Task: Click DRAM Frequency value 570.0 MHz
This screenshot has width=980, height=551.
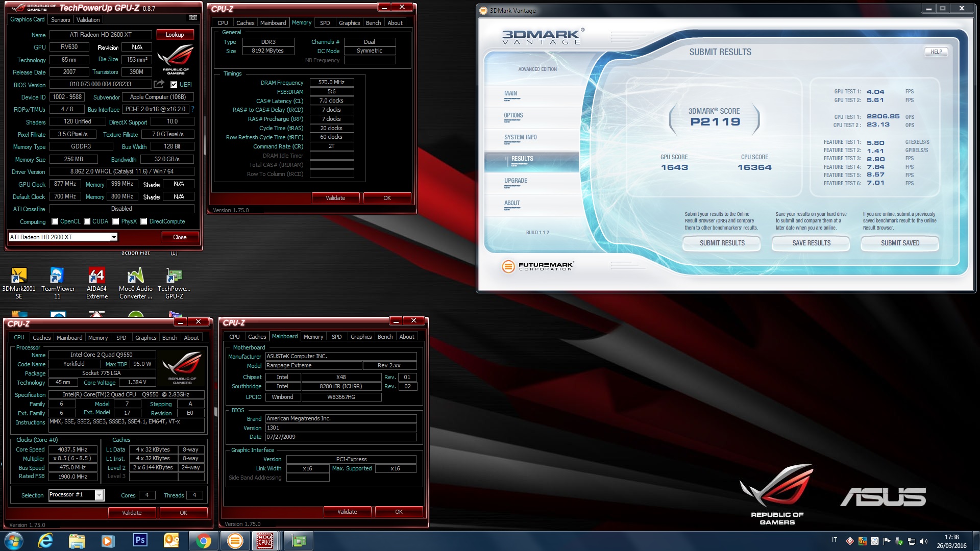Action: coord(331,82)
